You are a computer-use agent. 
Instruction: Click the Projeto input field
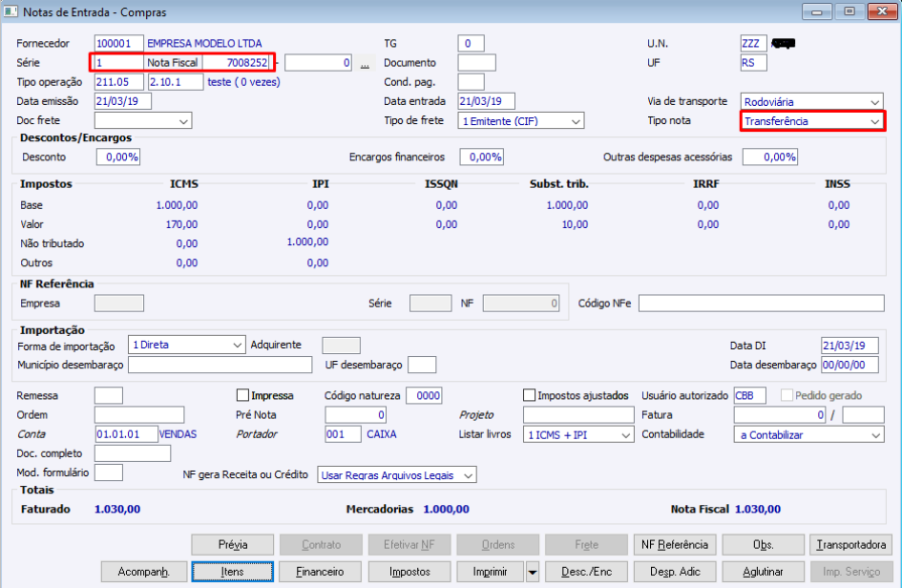coord(578,415)
